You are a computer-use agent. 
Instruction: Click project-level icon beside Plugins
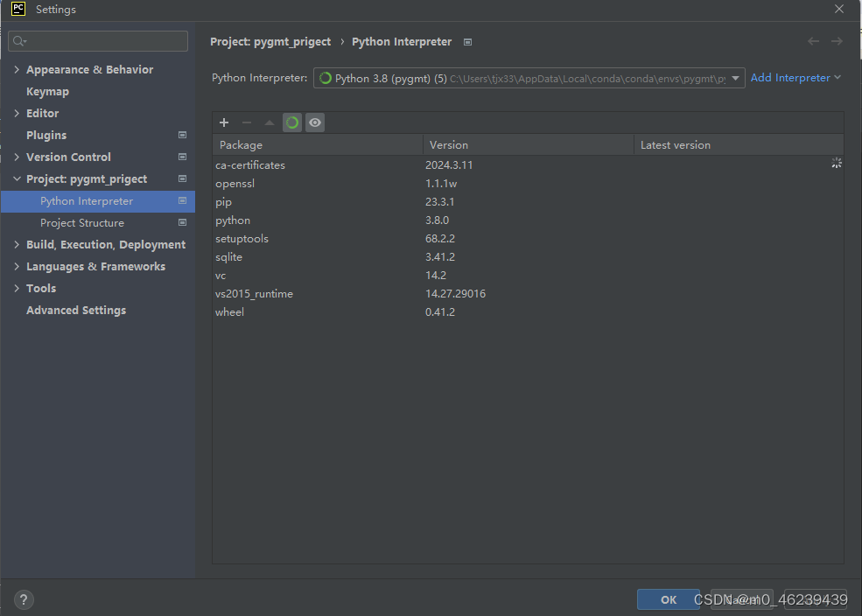coord(183,135)
